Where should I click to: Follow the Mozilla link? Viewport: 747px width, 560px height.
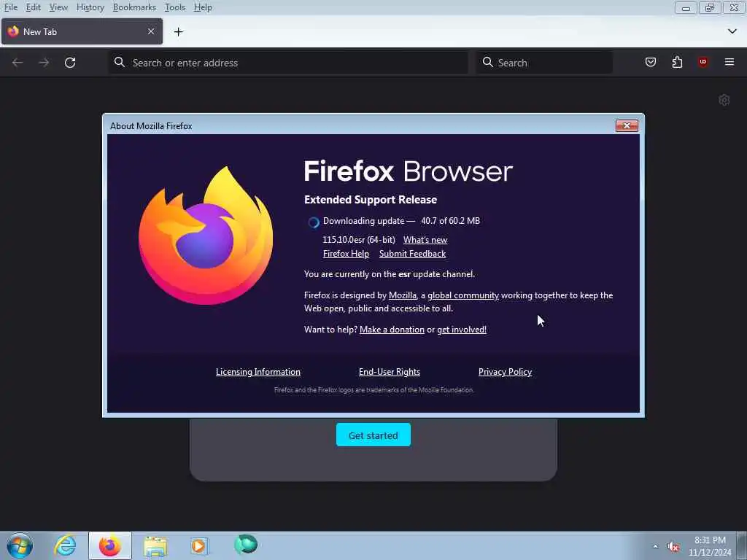402,295
